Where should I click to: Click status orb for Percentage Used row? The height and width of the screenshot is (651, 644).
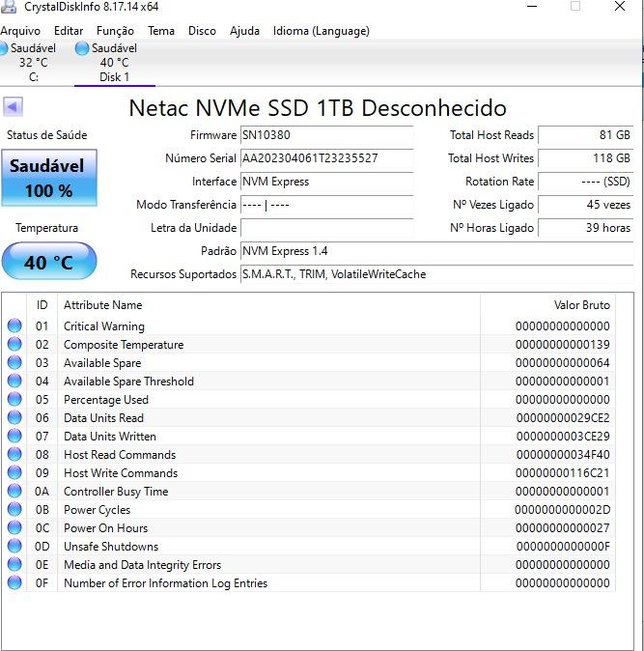click(x=14, y=399)
